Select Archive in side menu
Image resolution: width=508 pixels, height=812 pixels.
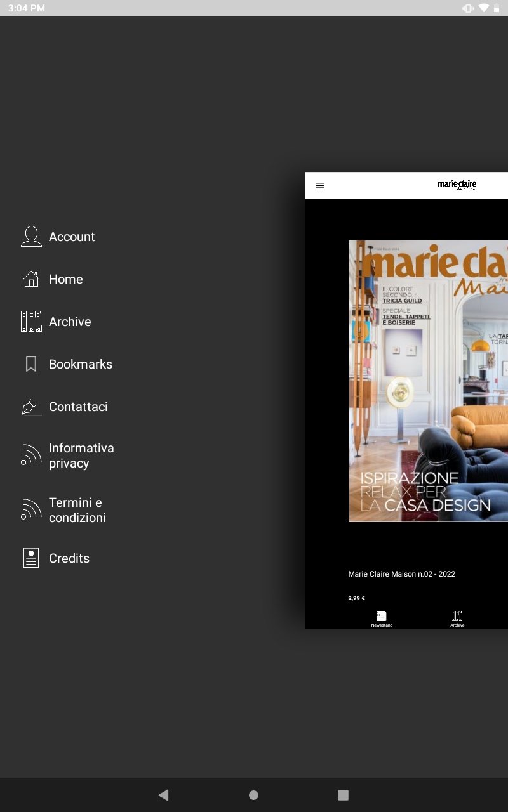(70, 322)
